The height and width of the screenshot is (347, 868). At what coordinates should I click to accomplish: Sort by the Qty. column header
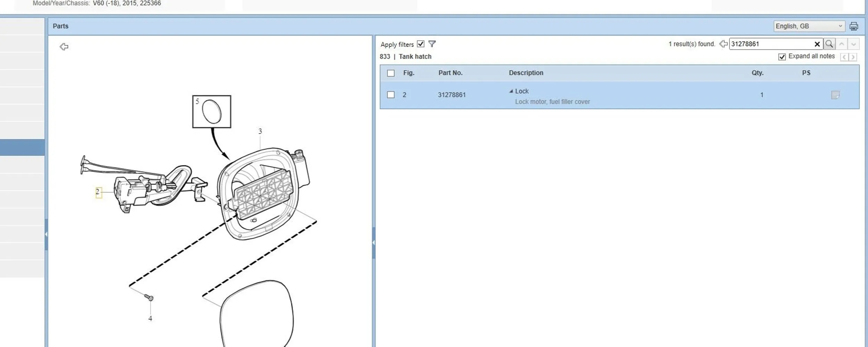coord(758,73)
